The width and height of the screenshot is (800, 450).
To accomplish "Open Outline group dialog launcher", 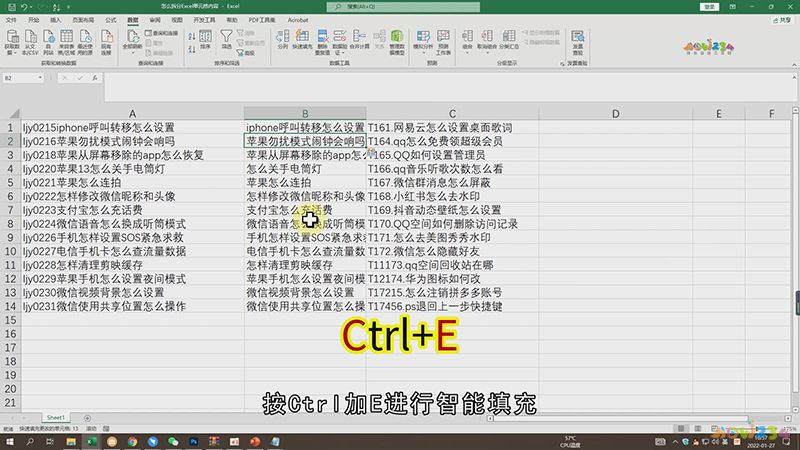I will point(562,64).
